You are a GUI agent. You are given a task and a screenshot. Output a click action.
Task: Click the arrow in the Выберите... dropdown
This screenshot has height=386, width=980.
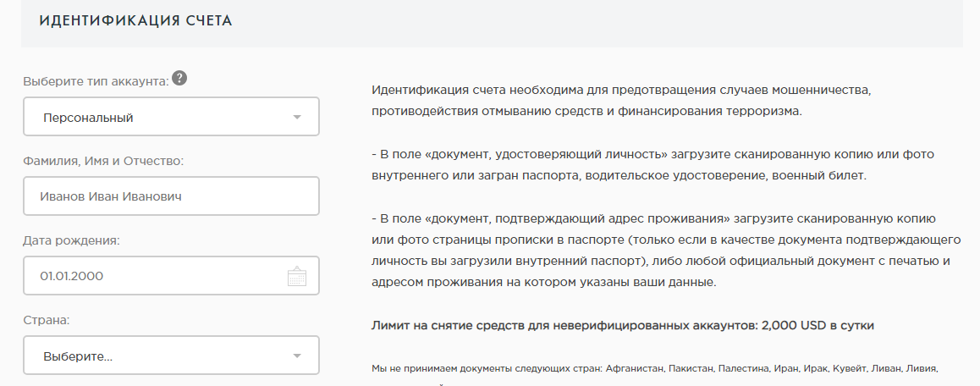point(296,356)
